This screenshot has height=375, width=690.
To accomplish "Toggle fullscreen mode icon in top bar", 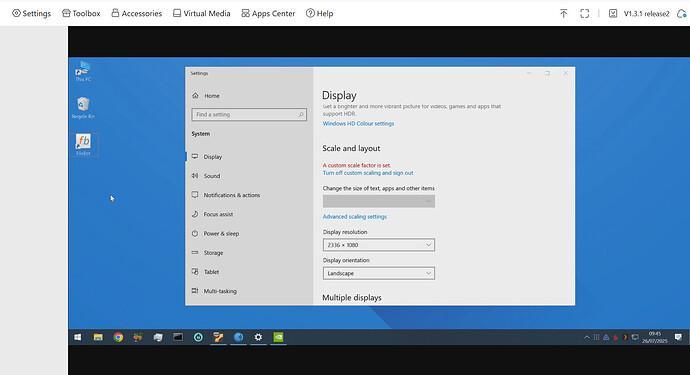I will (x=584, y=14).
